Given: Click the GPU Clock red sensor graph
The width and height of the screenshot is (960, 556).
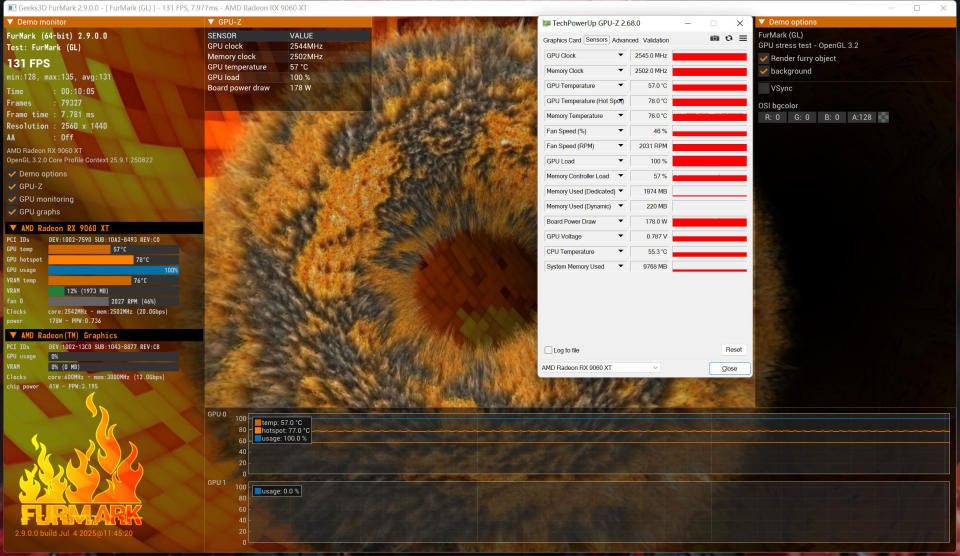Looking at the screenshot, I should tap(710, 56).
